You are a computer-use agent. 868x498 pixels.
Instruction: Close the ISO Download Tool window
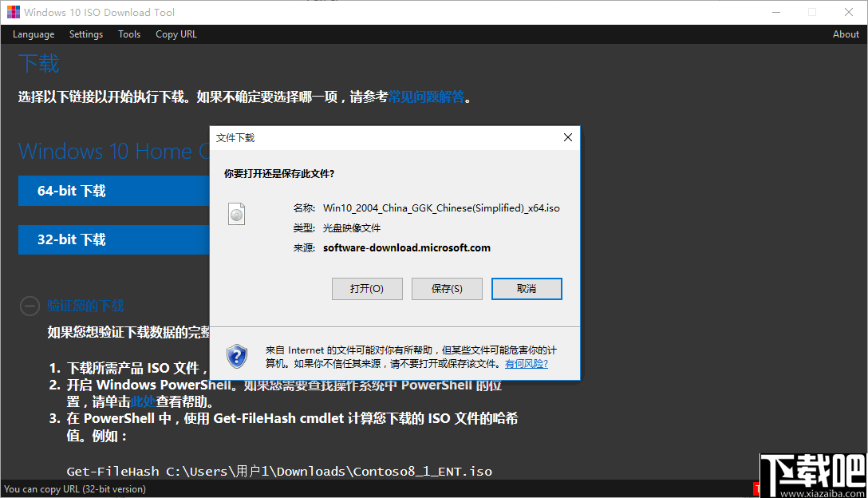coord(849,12)
